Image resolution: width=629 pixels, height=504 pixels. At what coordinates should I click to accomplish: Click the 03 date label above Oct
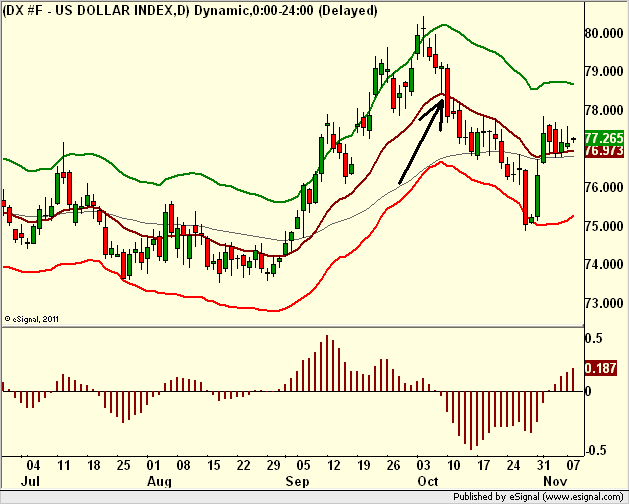click(423, 465)
